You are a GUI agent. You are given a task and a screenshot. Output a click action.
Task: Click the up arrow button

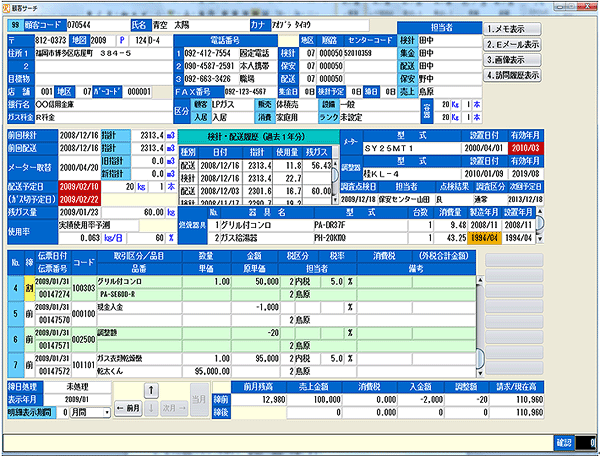151,390
